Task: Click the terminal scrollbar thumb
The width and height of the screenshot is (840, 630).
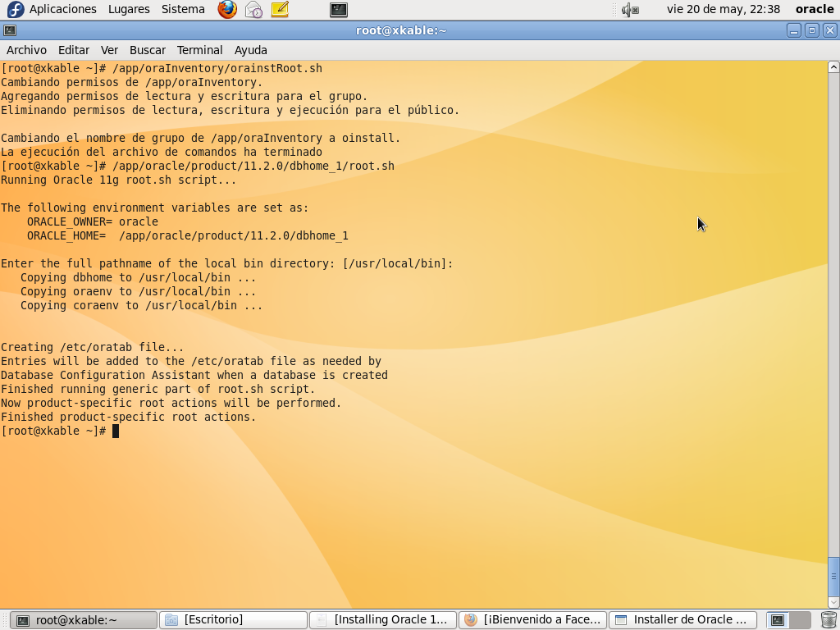Action: 833,577
